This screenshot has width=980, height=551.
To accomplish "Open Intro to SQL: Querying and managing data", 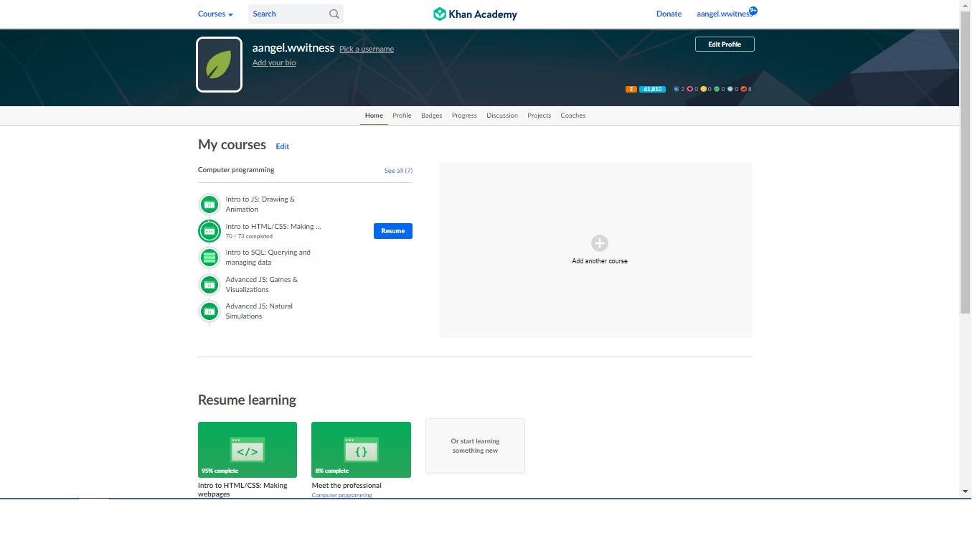I will pos(268,258).
